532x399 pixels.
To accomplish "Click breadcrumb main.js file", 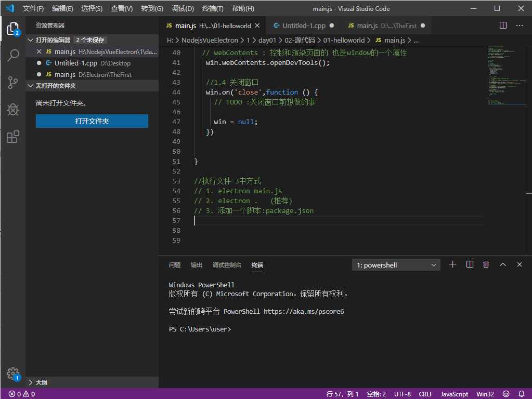I will [x=391, y=41].
